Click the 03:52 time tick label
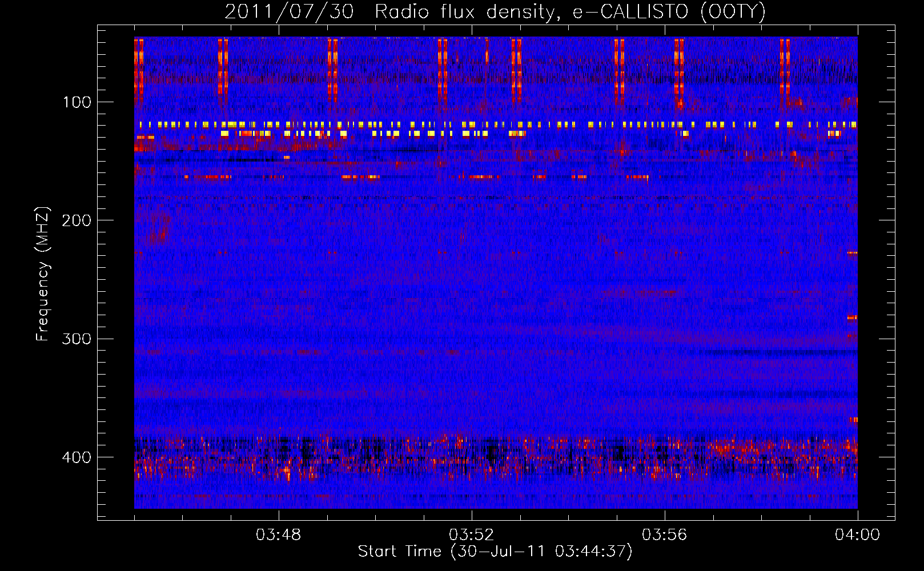 point(471,535)
